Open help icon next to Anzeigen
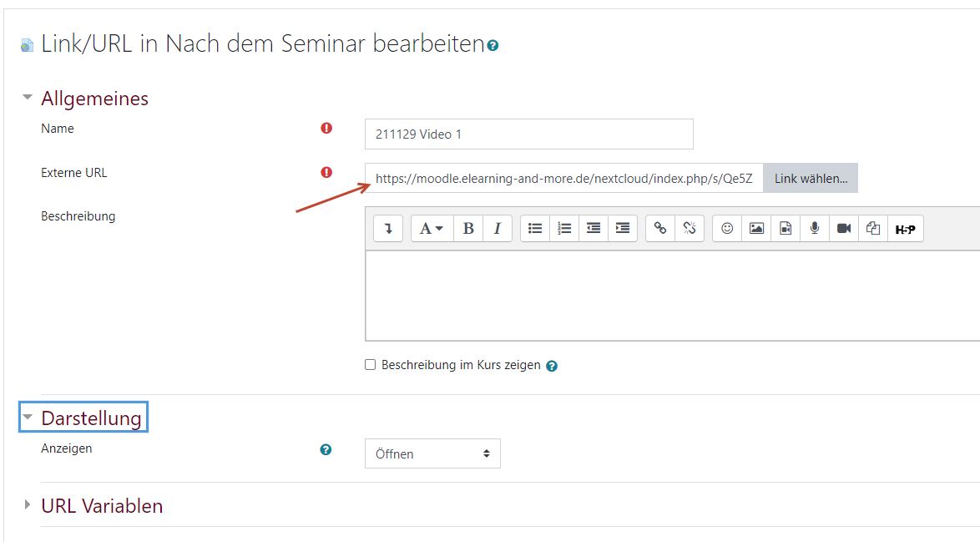 click(x=326, y=449)
